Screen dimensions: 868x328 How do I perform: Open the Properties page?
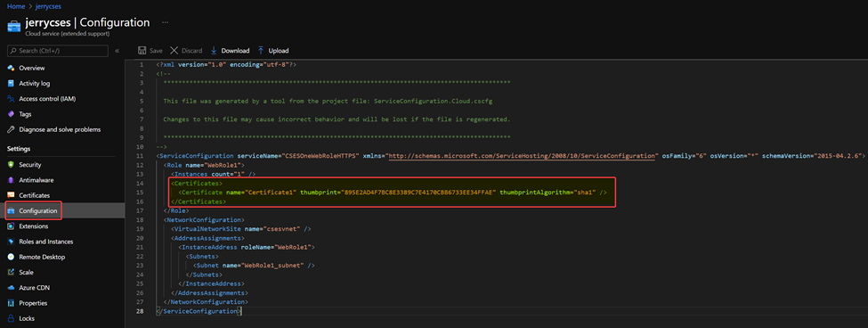(33, 303)
